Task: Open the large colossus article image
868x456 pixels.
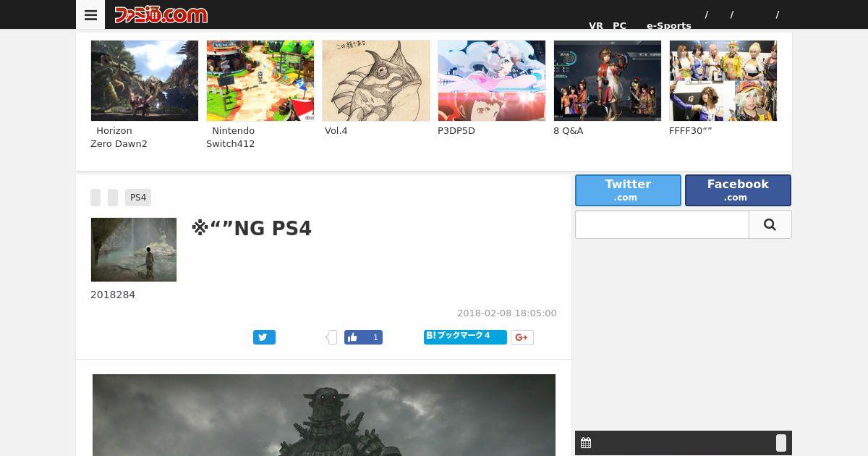Action: tap(324, 415)
